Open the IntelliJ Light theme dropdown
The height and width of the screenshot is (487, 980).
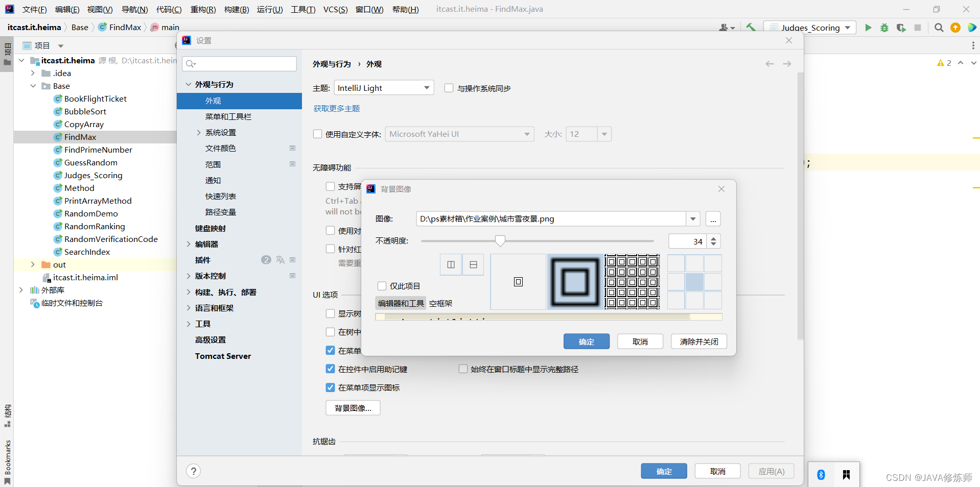[384, 88]
